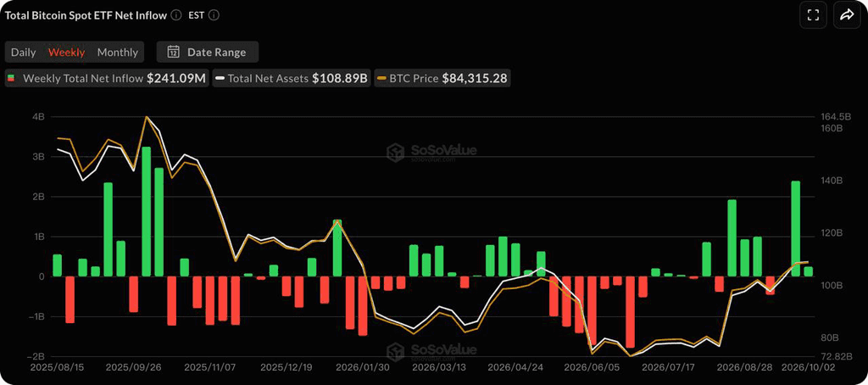
Task: Click the orange BTC Price swatch
Action: tap(381, 79)
